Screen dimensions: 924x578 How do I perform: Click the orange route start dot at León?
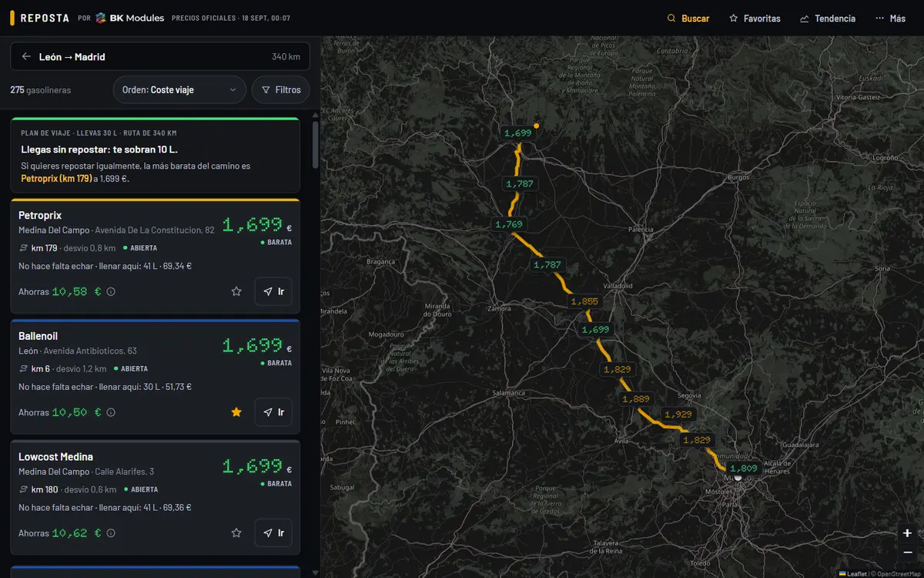(537, 126)
